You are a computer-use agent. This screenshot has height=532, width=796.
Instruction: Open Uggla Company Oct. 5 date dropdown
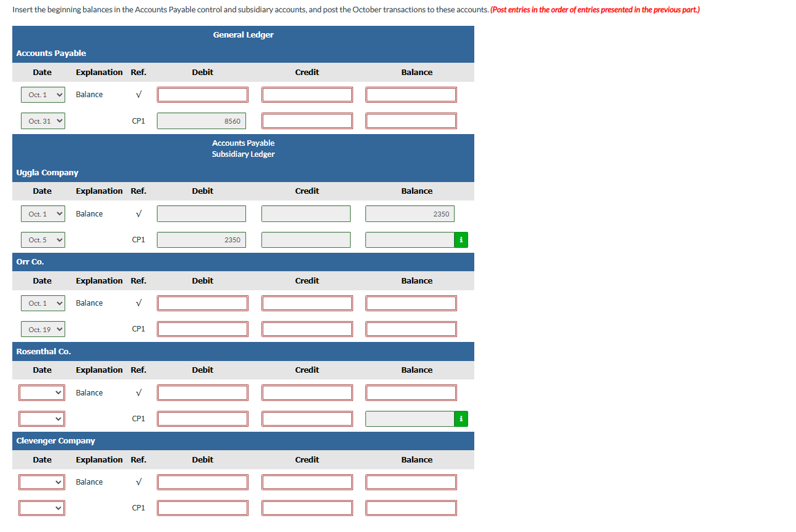(x=43, y=240)
